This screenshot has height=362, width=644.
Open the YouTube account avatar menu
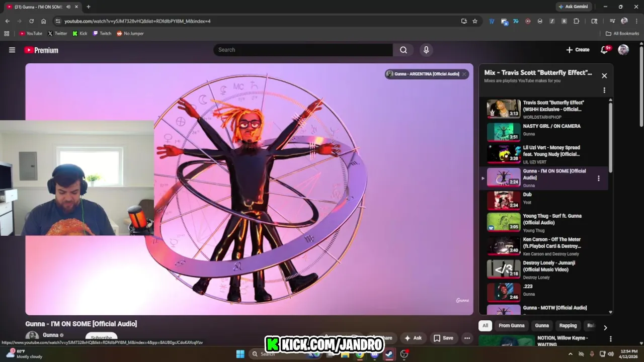[623, 50]
